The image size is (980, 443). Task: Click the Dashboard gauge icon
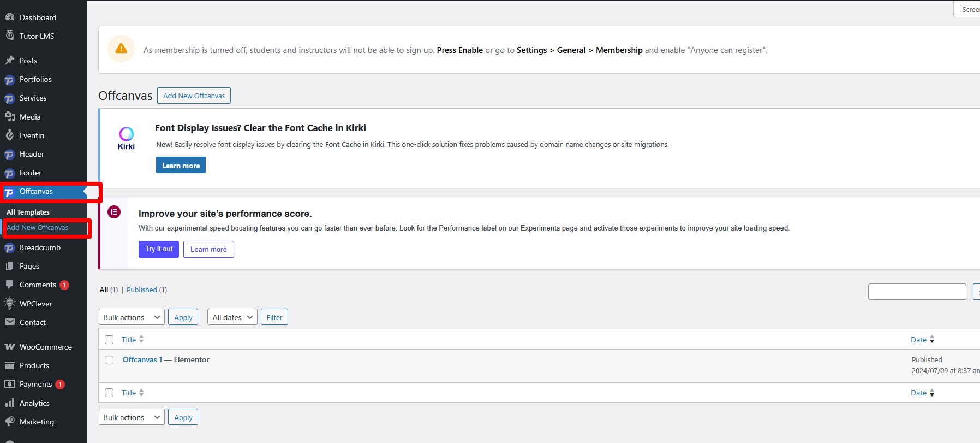click(x=10, y=17)
